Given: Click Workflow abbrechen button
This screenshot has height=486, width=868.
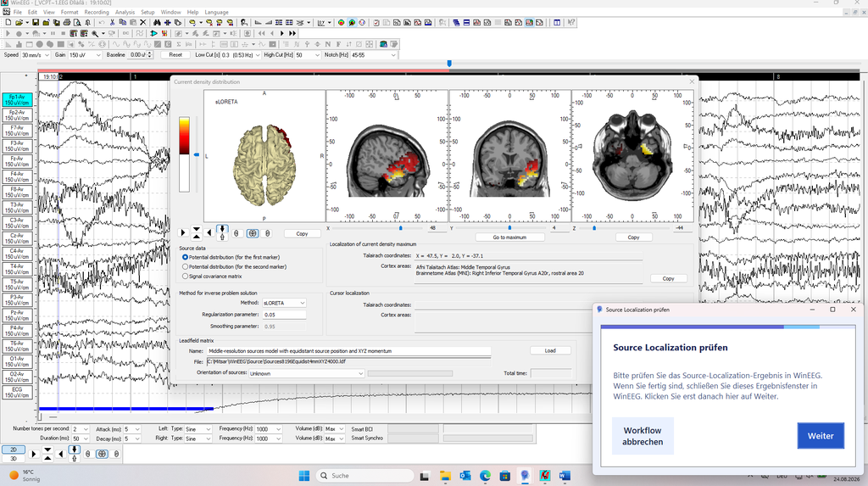Looking at the screenshot, I should [643, 436].
